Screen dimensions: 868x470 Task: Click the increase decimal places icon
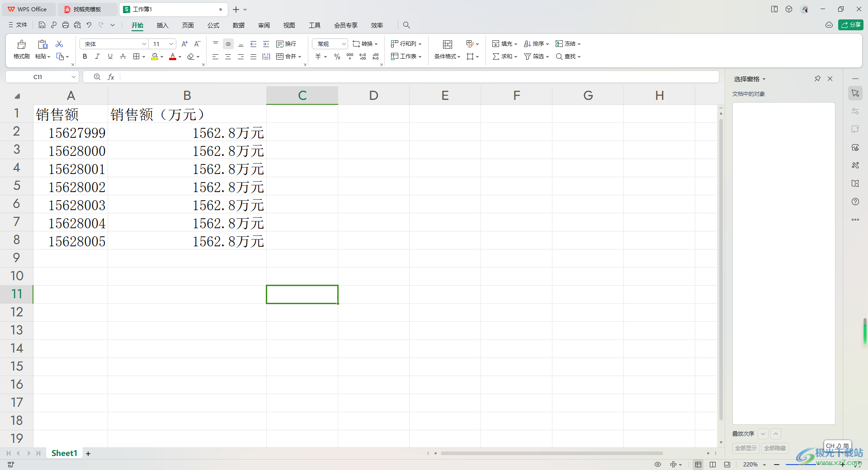coord(363,56)
